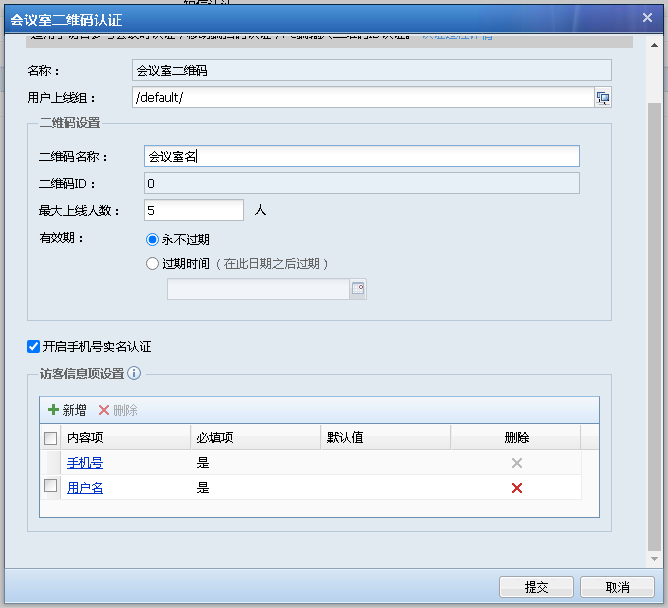Delete the 用户名 row with red X
The image size is (668, 608).
516,488
